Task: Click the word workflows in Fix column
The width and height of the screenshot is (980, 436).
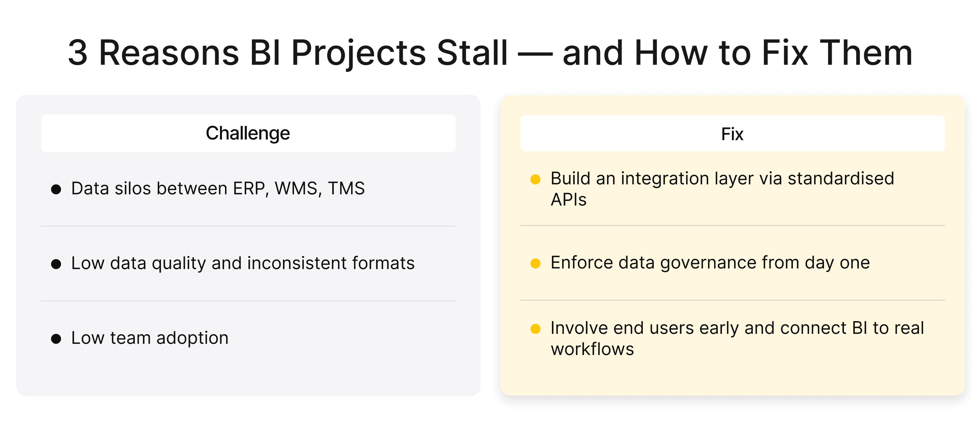Action: pos(592,349)
